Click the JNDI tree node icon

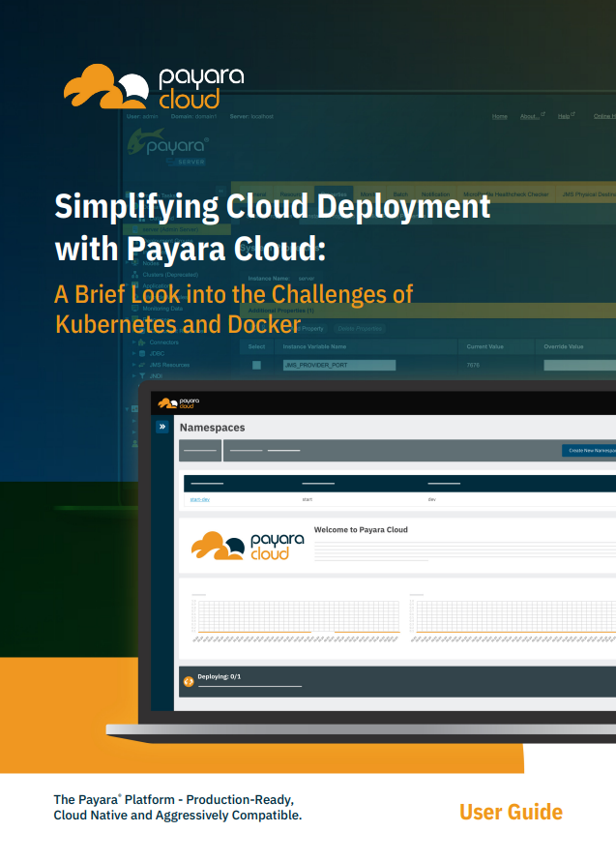(x=143, y=376)
